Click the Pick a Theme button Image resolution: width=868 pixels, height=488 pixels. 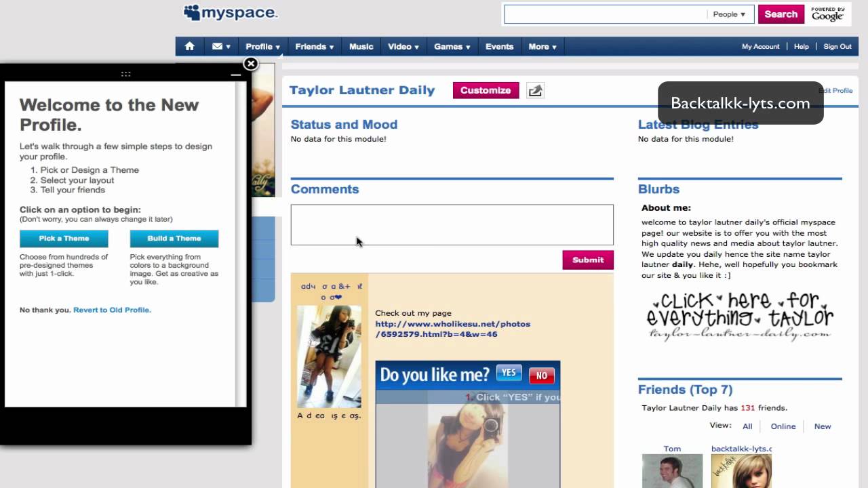click(64, 239)
